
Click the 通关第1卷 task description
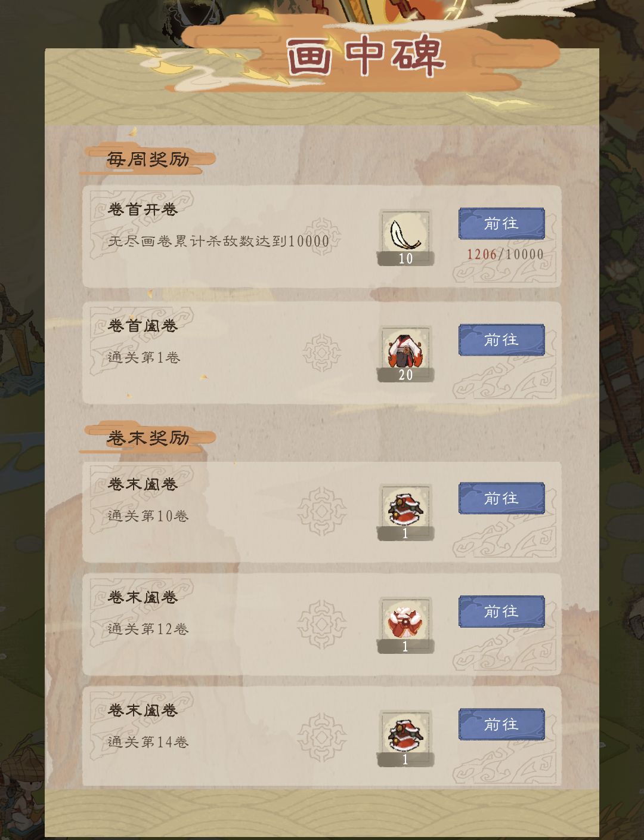144,357
